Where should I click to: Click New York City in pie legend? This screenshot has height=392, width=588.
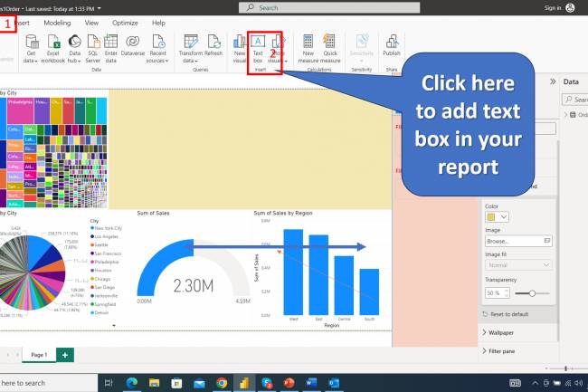click(x=108, y=228)
